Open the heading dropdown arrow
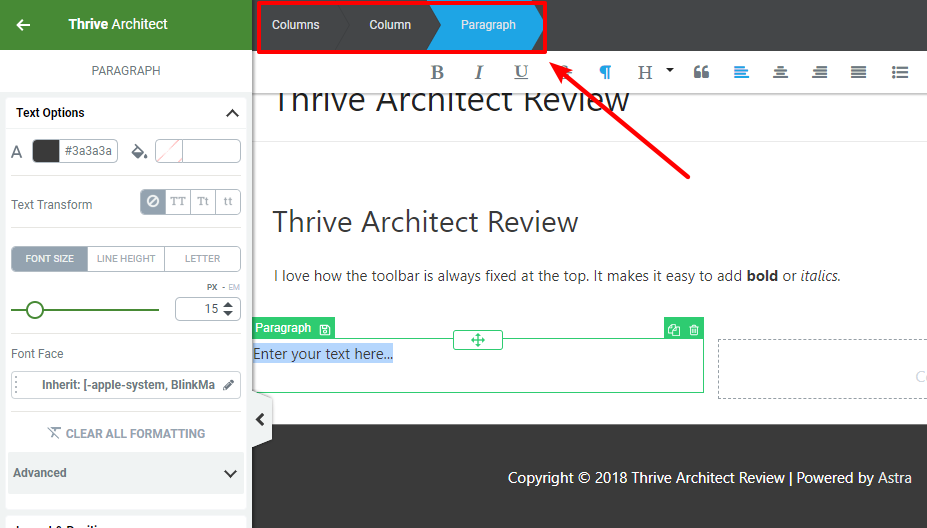Viewport: 927px width, 528px height. [x=670, y=70]
